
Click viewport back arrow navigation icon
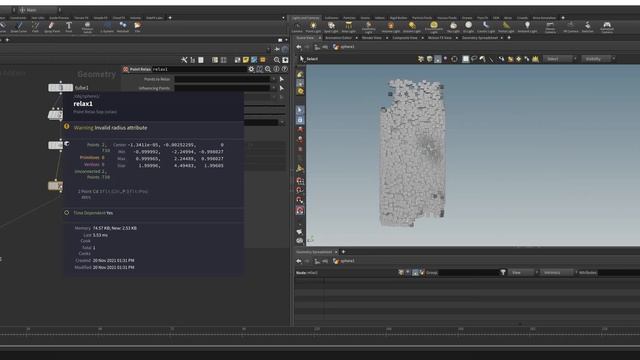tap(299, 47)
